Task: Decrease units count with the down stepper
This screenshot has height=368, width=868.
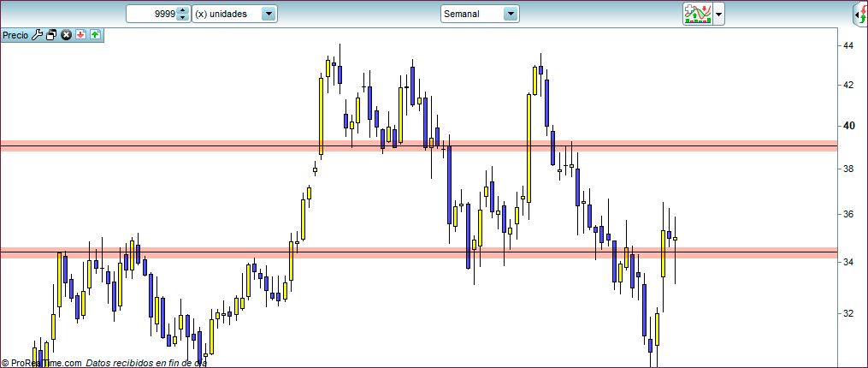Action: coord(181,18)
